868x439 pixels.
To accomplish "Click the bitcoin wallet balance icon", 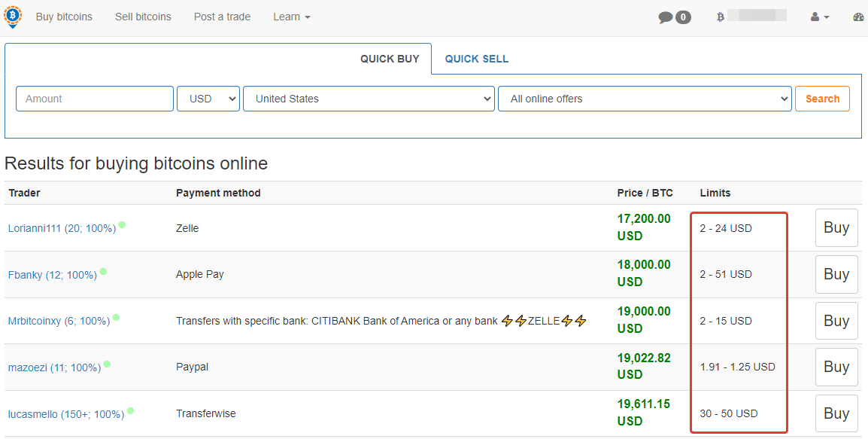I will [720, 17].
